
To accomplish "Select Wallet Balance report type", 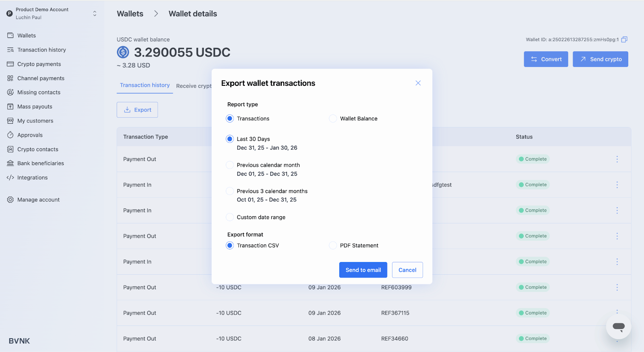I will pos(333,118).
